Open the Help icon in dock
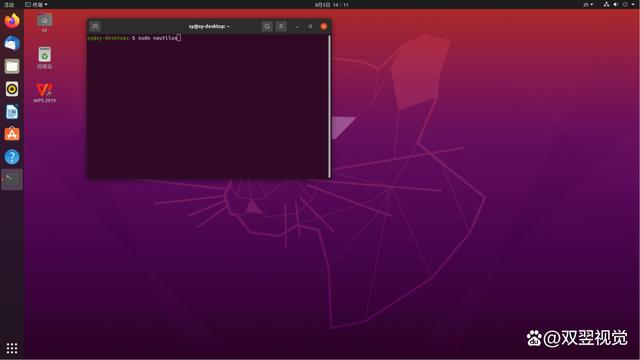The height and width of the screenshot is (360, 640). coord(12,157)
